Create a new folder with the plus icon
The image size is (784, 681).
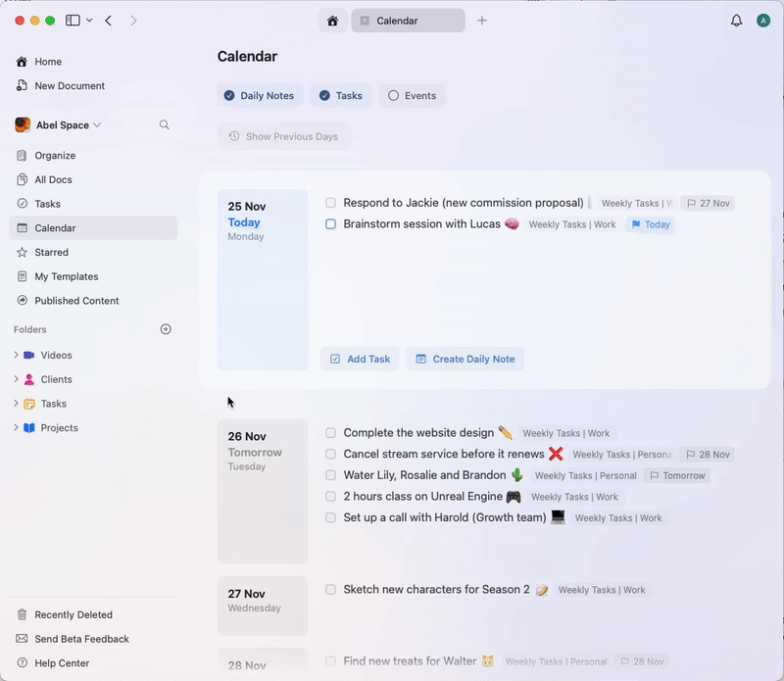[x=166, y=329]
